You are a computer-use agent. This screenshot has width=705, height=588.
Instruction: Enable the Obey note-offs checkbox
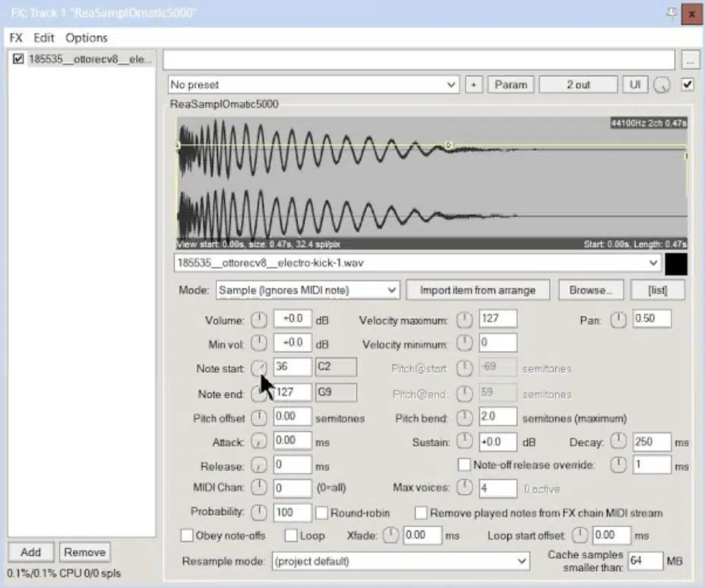[187, 536]
